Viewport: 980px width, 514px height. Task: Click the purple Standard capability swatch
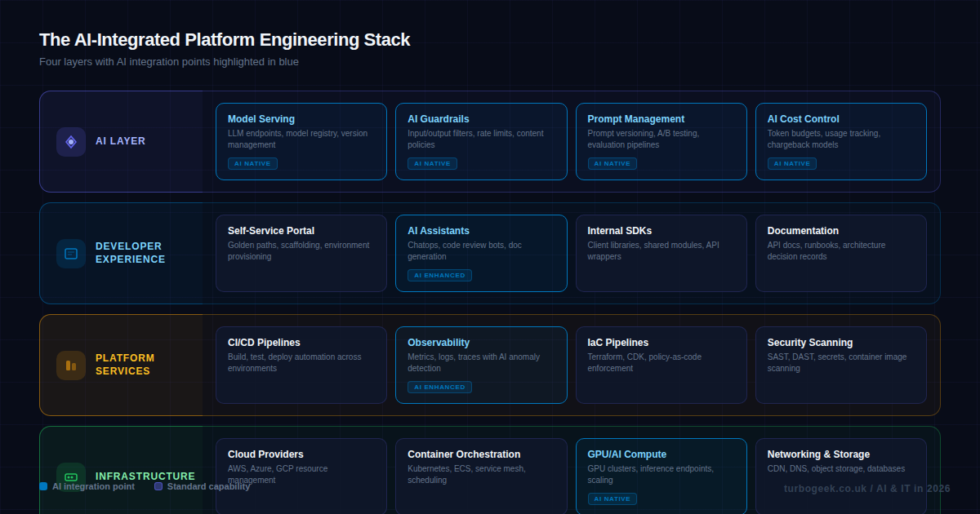158,486
